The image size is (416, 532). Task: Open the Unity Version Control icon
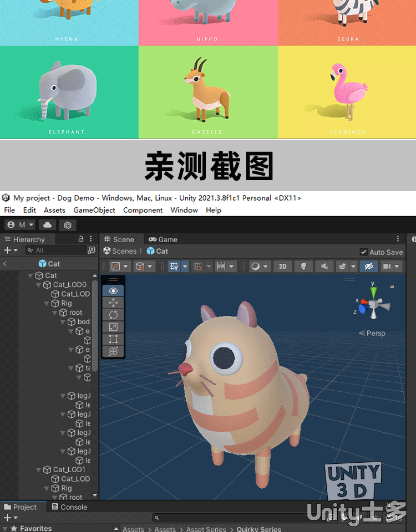pos(68,225)
